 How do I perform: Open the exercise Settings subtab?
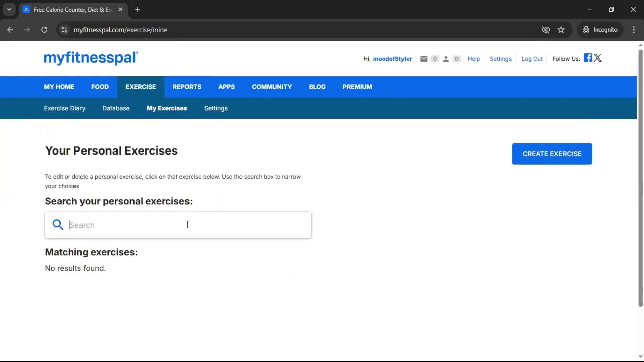[x=216, y=108]
